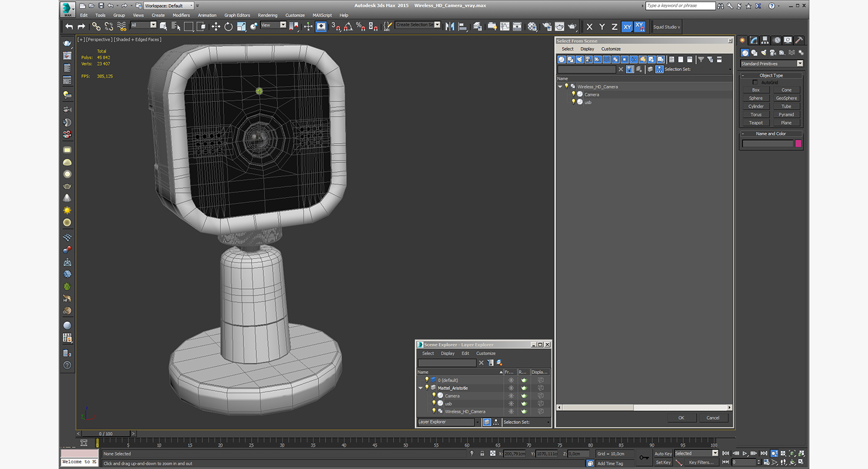The width and height of the screenshot is (868, 469).
Task: Open Select by Name from the main toolbar
Action: pos(176,26)
